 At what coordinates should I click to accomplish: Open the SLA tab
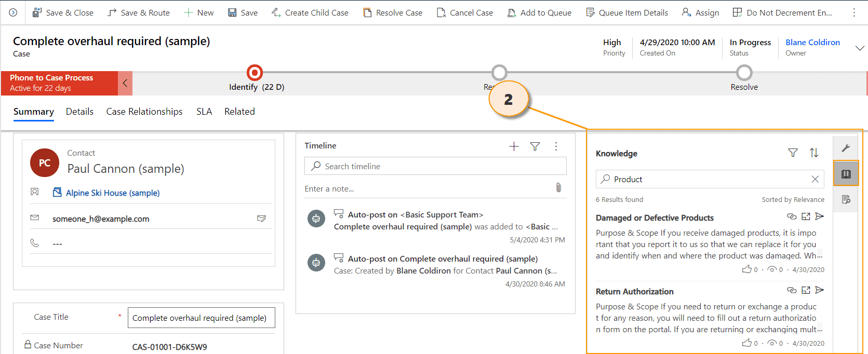pyautogui.click(x=204, y=112)
